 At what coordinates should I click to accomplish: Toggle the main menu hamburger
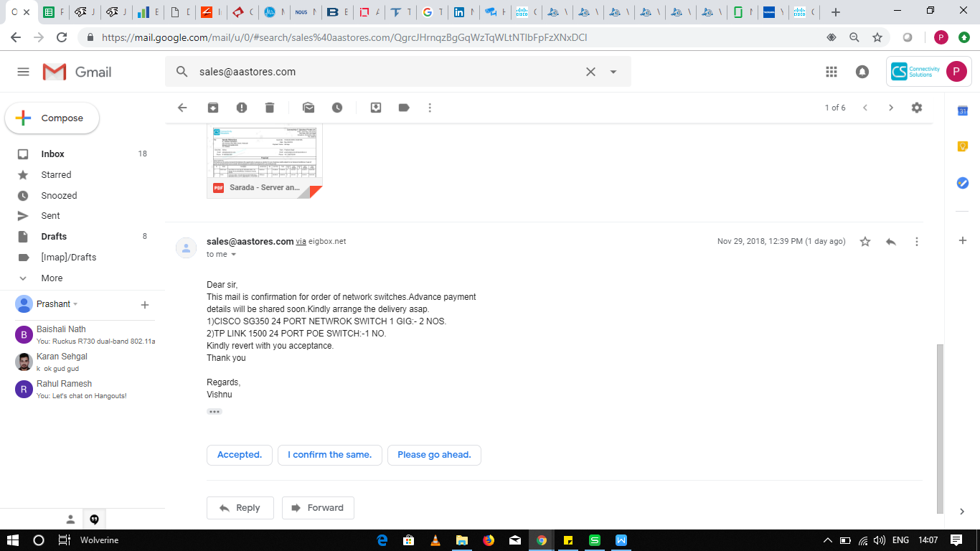tap(23, 72)
